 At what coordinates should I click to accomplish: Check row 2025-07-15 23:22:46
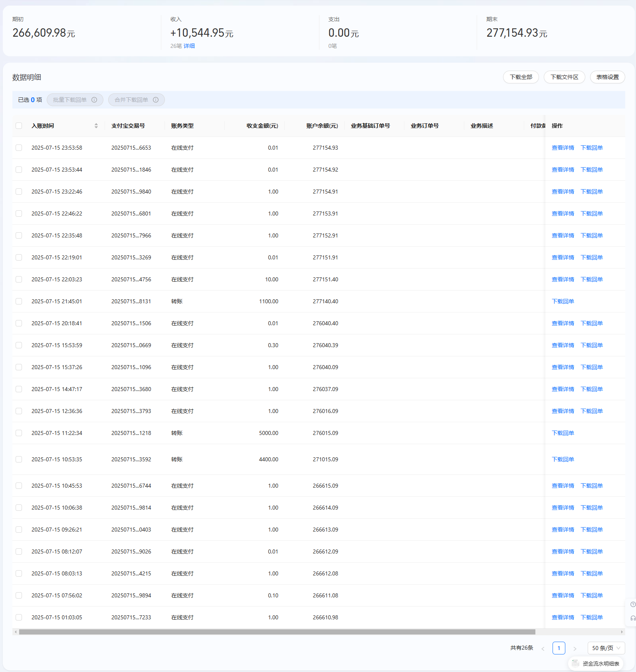[x=19, y=192]
